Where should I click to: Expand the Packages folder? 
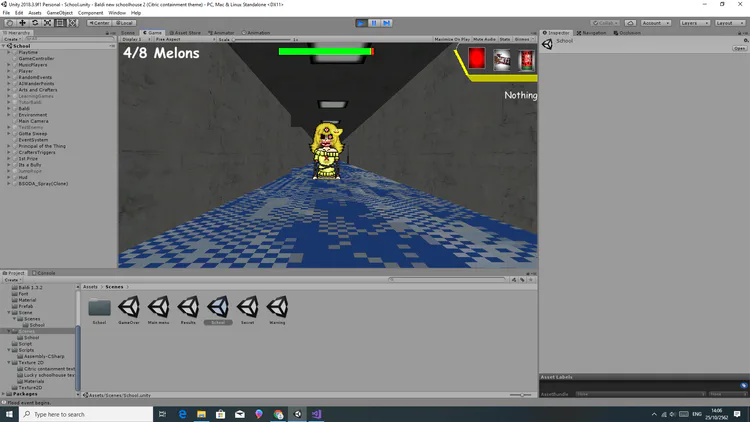pos(4,394)
